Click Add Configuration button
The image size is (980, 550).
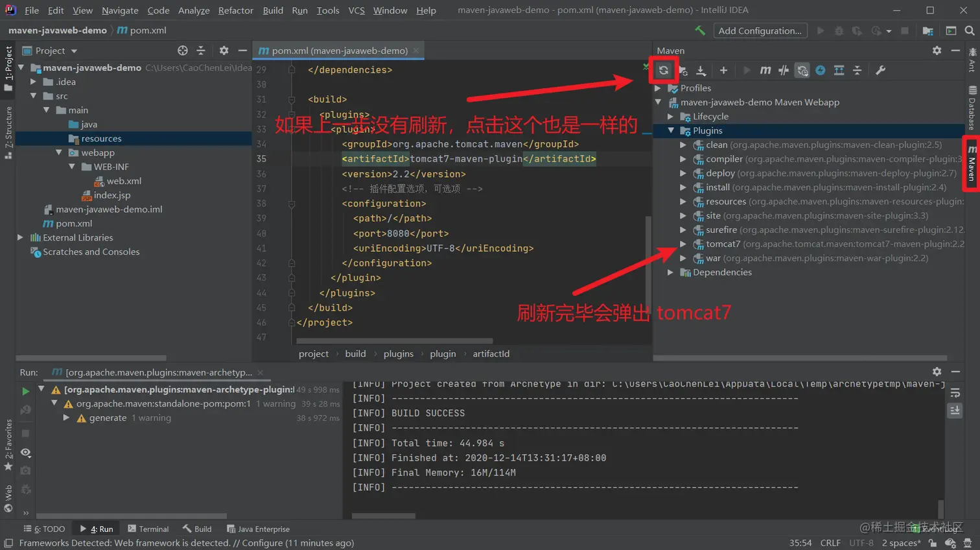(760, 30)
